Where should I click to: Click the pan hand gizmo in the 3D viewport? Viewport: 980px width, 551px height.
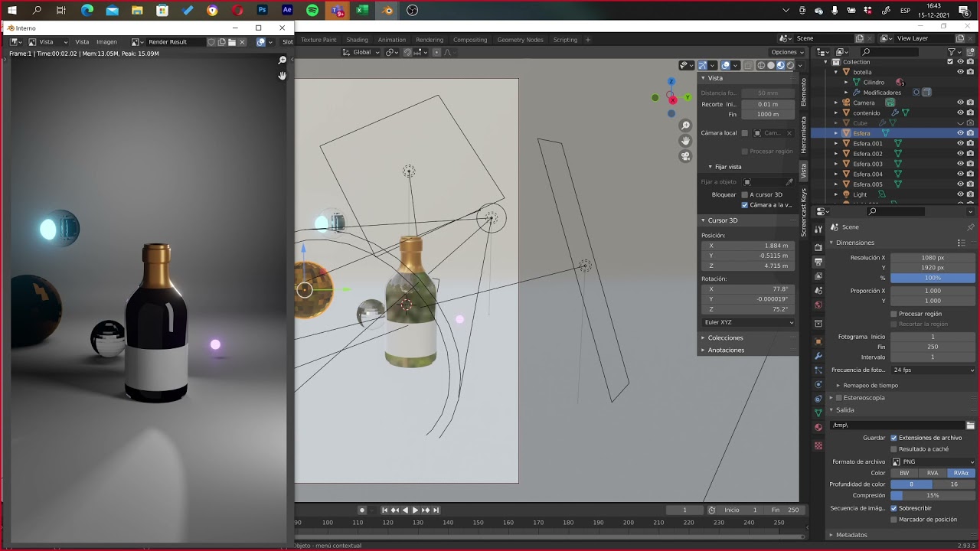[x=685, y=141]
